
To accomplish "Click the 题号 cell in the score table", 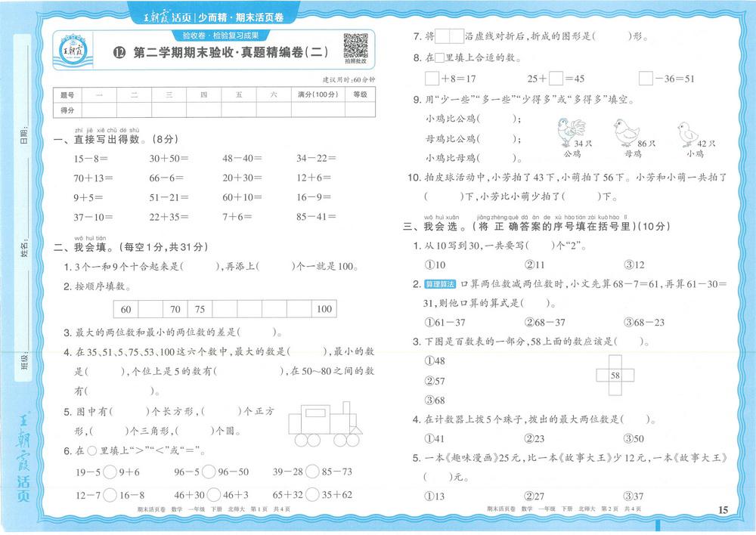I will [x=67, y=95].
